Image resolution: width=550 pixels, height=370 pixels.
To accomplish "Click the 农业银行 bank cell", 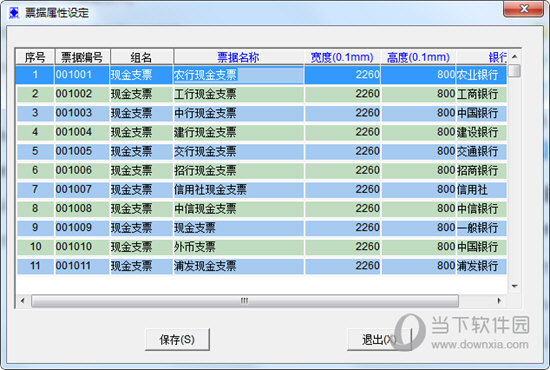I will (x=482, y=75).
